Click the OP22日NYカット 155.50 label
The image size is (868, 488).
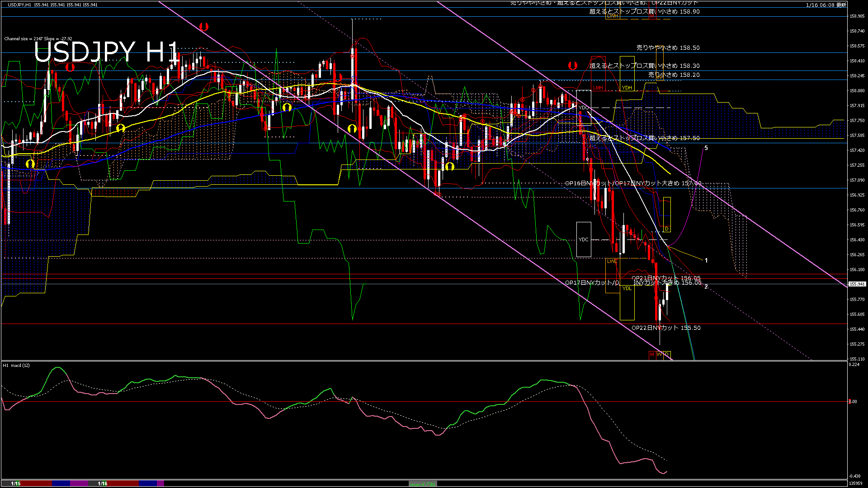tap(665, 328)
